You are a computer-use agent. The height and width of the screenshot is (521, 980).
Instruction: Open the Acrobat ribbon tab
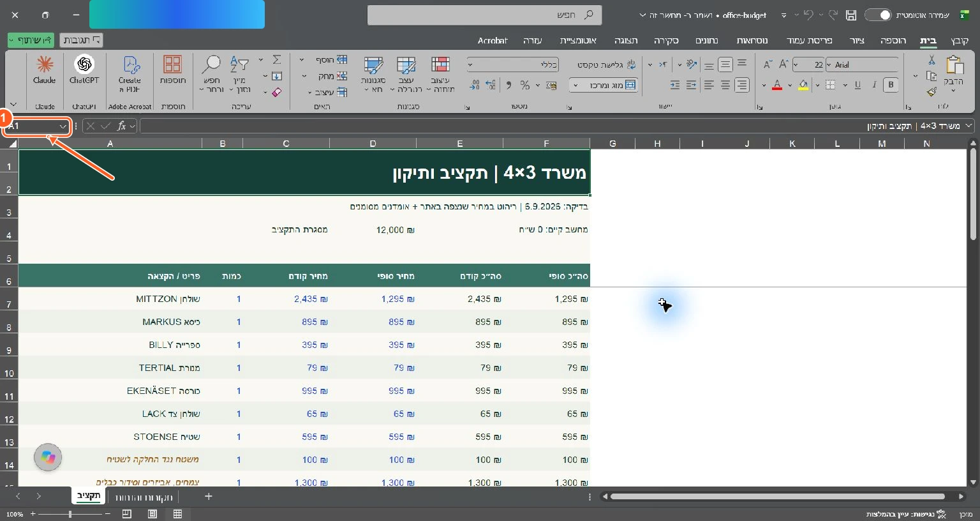pos(493,40)
